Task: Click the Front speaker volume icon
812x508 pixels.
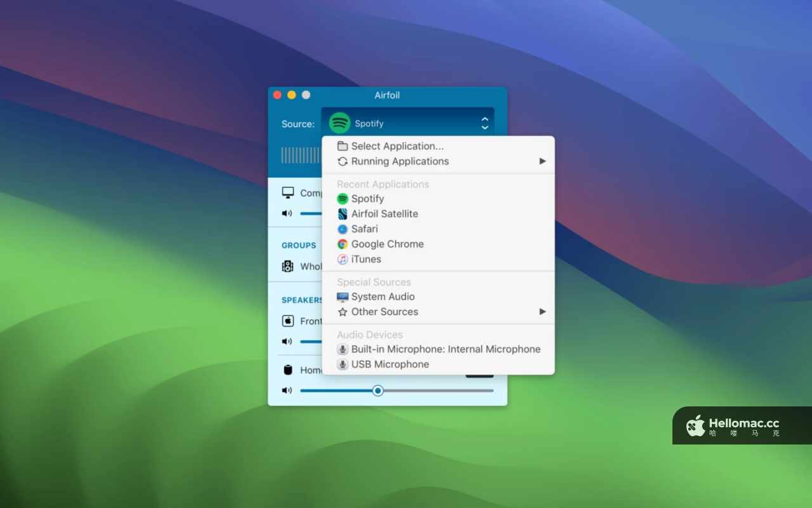Action: coord(287,342)
